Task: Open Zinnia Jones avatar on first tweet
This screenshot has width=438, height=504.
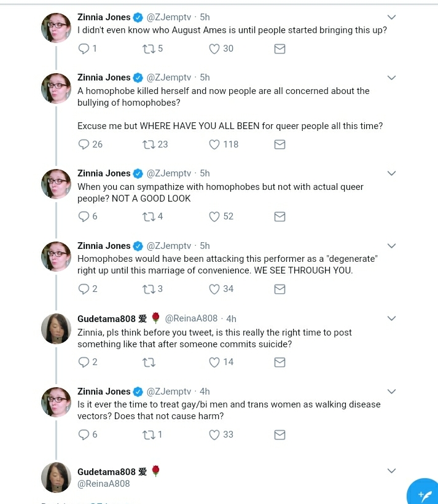Action: tap(57, 28)
